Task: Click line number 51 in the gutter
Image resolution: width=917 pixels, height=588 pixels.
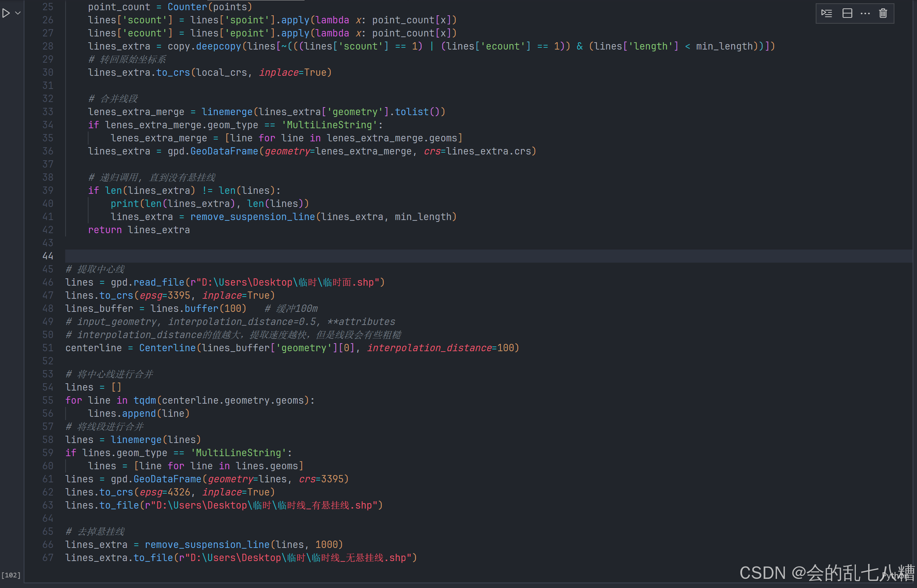Action: [48, 348]
